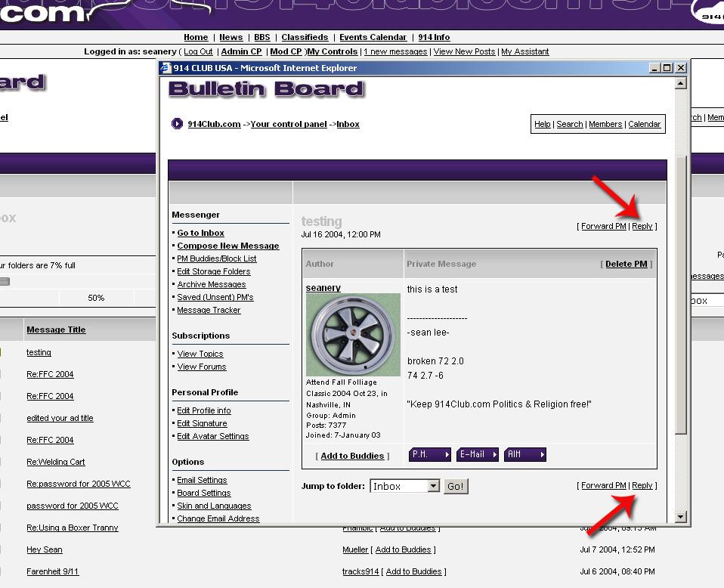The image size is (724, 588).
Task: Open the Re:Welding Cart message in background inbox
Action: (56, 462)
